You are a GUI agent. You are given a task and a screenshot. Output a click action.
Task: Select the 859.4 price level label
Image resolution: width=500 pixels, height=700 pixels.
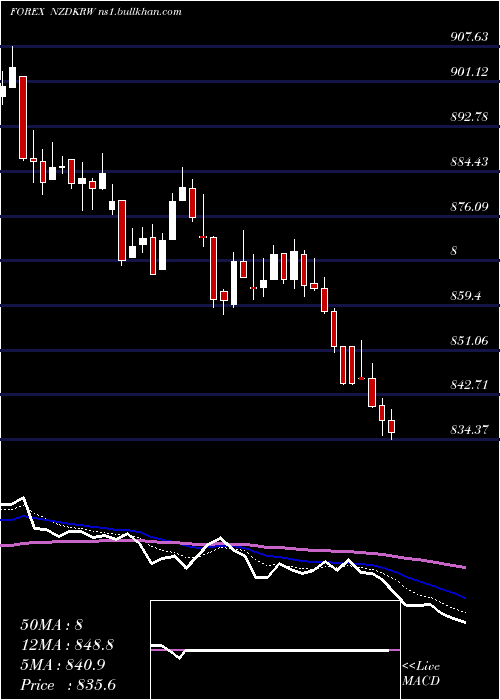point(465,296)
